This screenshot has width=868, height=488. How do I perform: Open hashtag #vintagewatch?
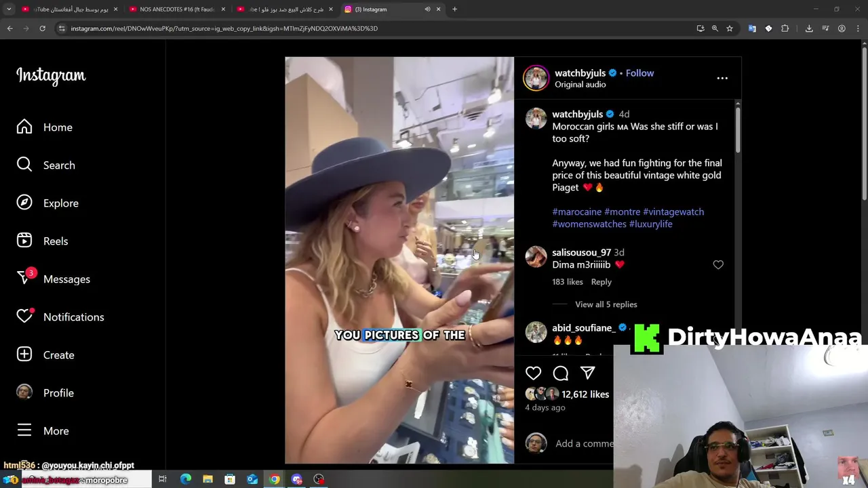click(673, 211)
